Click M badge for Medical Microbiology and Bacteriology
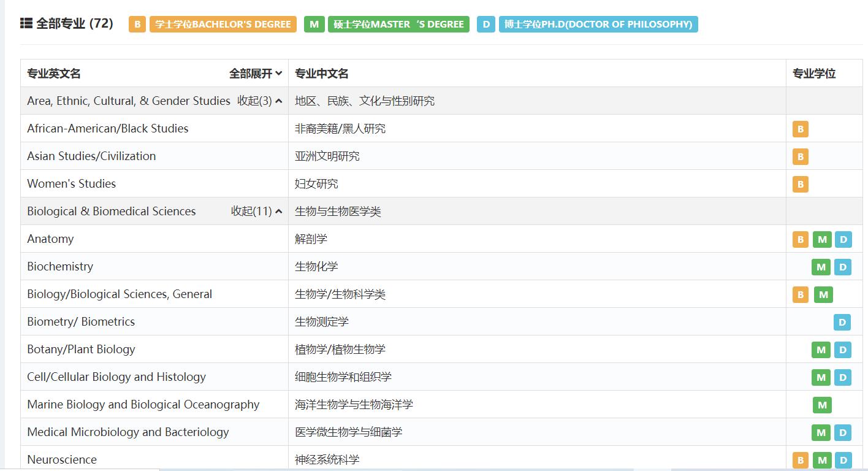Viewport: 868px width, 471px height. (821, 432)
